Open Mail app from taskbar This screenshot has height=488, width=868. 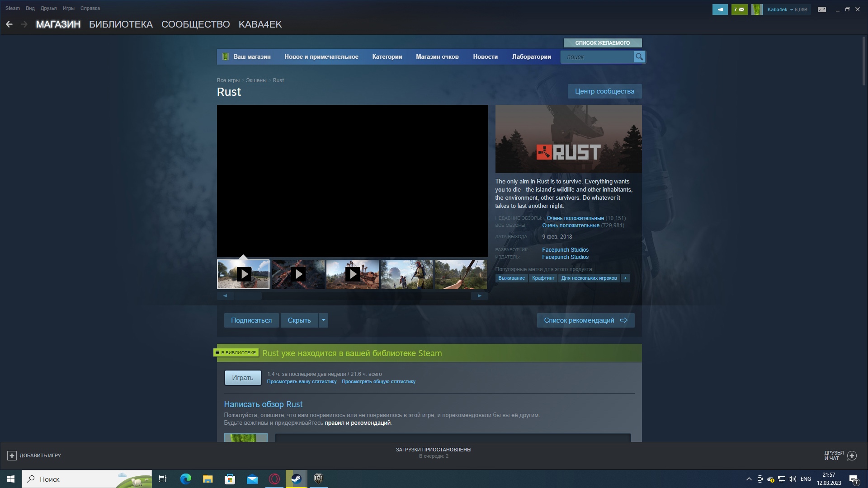click(x=252, y=479)
